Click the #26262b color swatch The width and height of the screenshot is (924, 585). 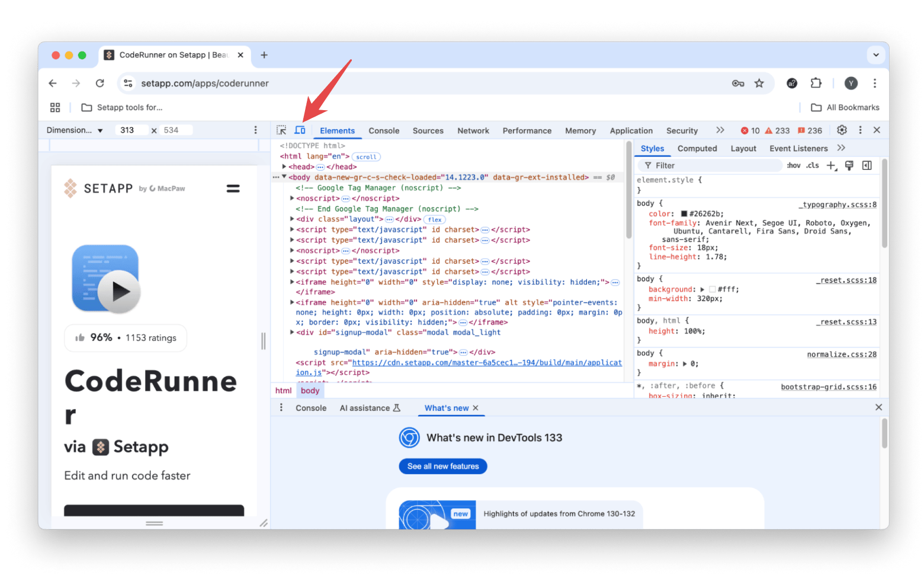tap(684, 214)
